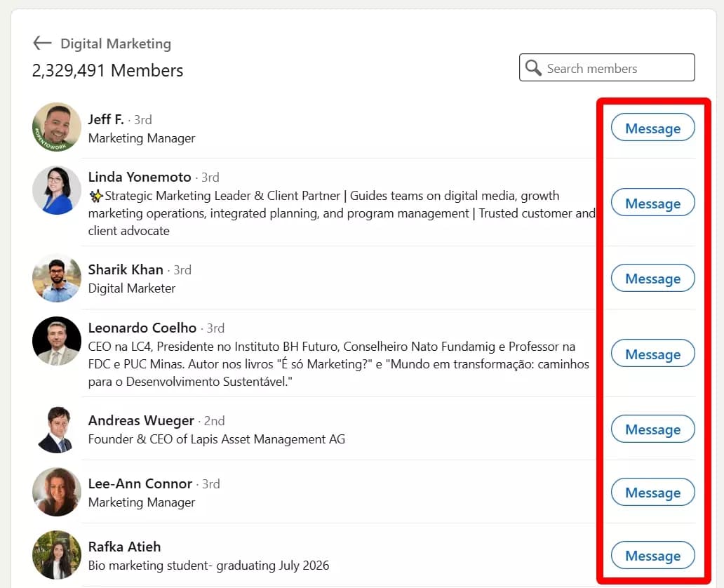Select Lee-Ann Connor's profile picture
Image resolution: width=724 pixels, height=588 pixels.
click(x=57, y=492)
